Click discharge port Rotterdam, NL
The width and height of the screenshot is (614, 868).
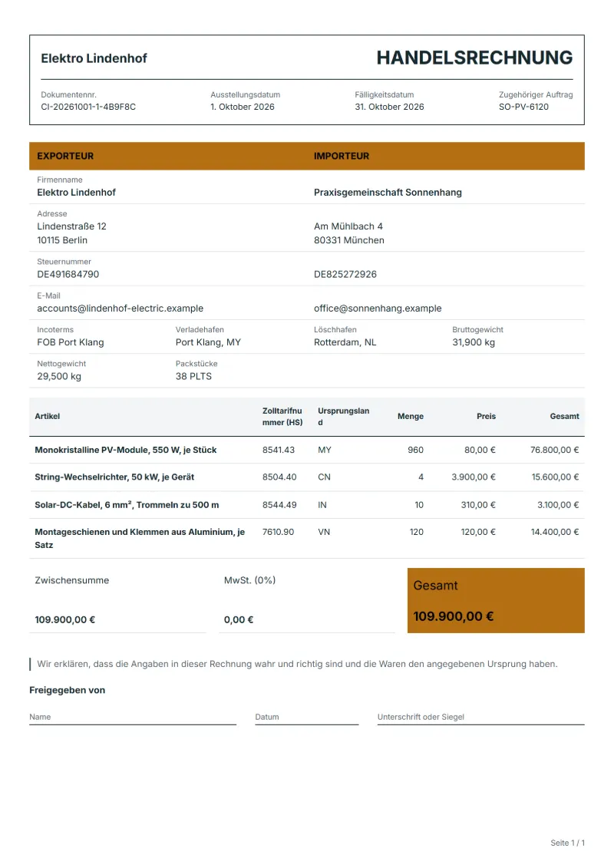point(345,342)
